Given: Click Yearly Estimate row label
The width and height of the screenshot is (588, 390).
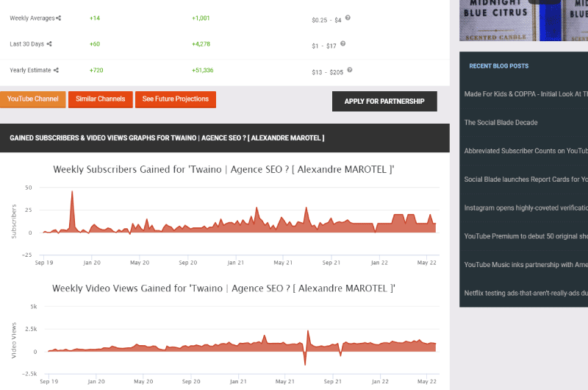Looking at the screenshot, I should 30,70.
